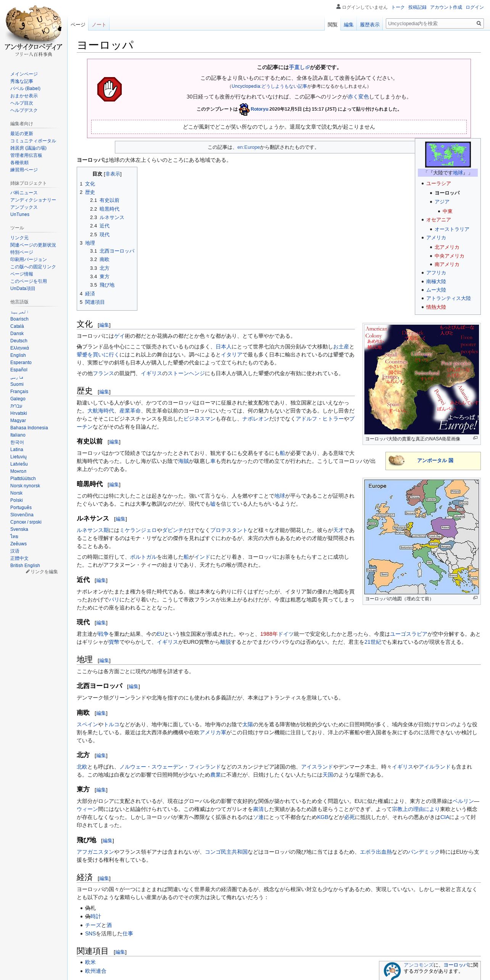Image resolution: width=490 pixels, height=980 pixels.
Task: Open the red 1988年 link
Action: (269, 634)
